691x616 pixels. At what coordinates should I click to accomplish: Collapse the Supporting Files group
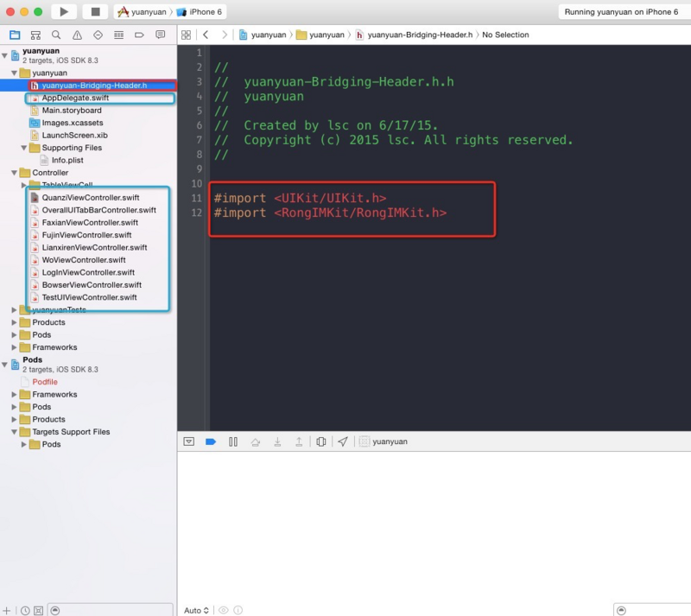[24, 148]
